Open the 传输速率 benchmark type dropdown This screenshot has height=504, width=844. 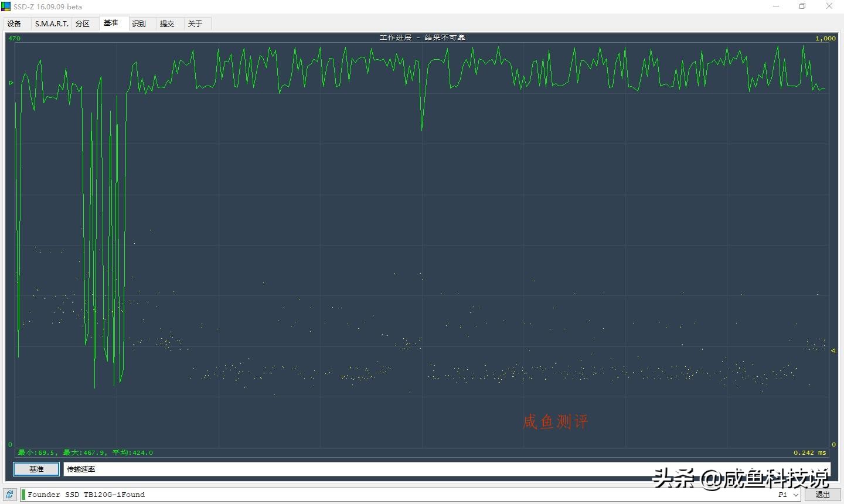pos(445,469)
